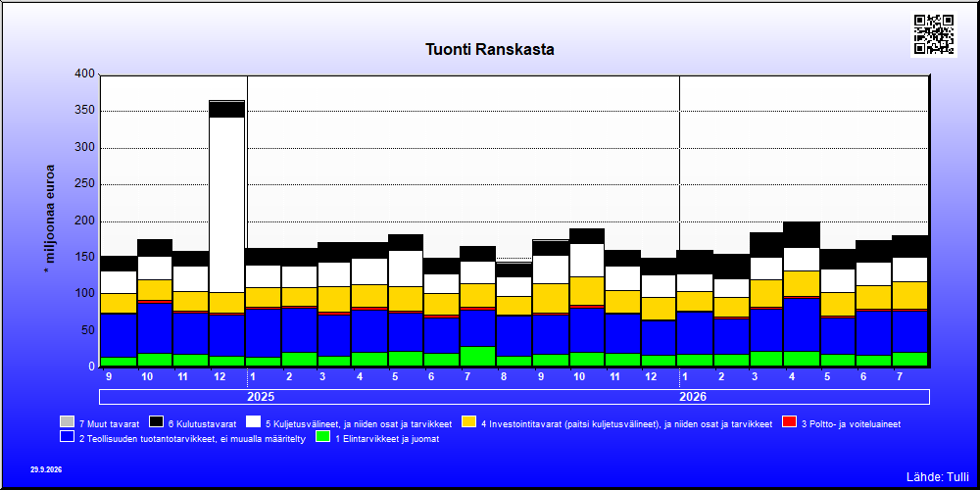Click the blue segment of the first bar
This screenshot has height=490, width=980.
[x=119, y=335]
